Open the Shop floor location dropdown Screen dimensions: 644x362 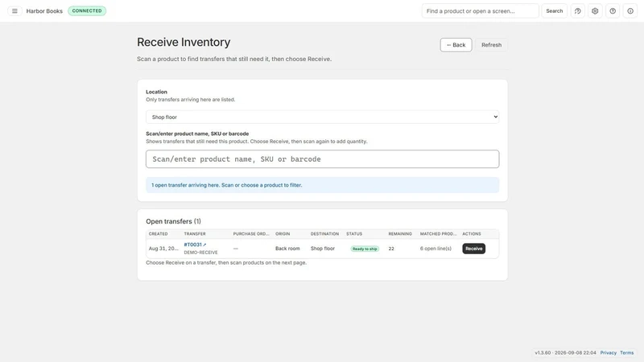(x=323, y=117)
